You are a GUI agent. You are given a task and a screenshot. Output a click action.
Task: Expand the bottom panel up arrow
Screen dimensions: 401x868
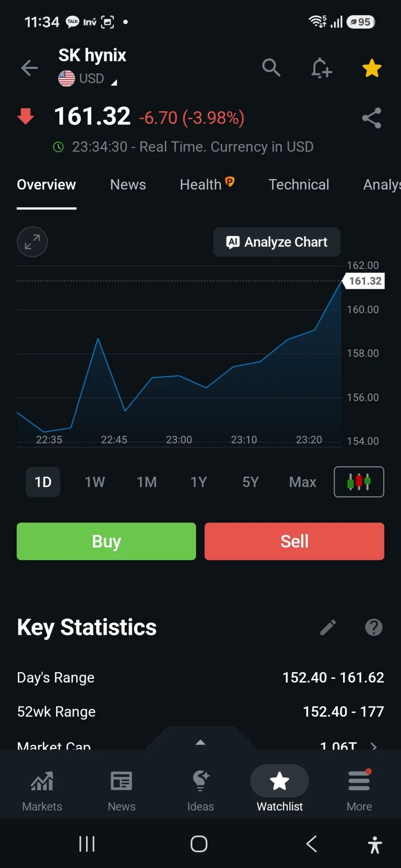[200, 742]
